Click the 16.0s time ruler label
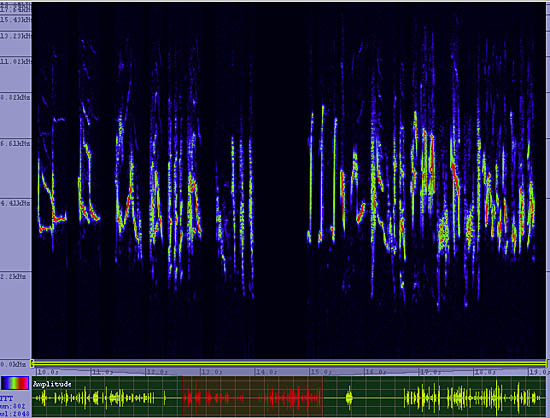The image size is (550, 418). (x=376, y=372)
